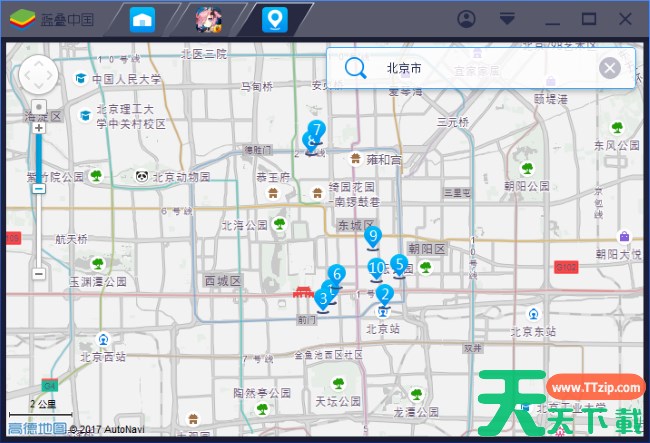Viewport: 650px width, 443px height.
Task: Click the 天坛公园 tree icon
Action: pos(339,383)
